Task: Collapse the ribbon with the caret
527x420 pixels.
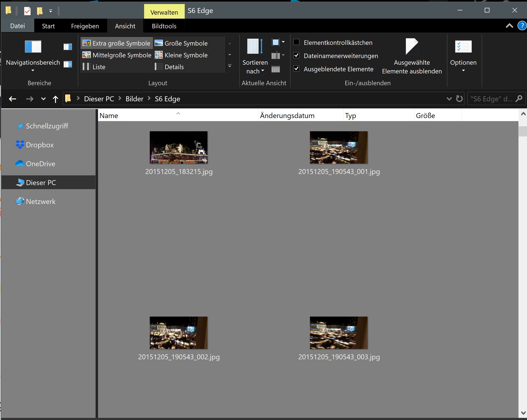Action: pos(509,26)
